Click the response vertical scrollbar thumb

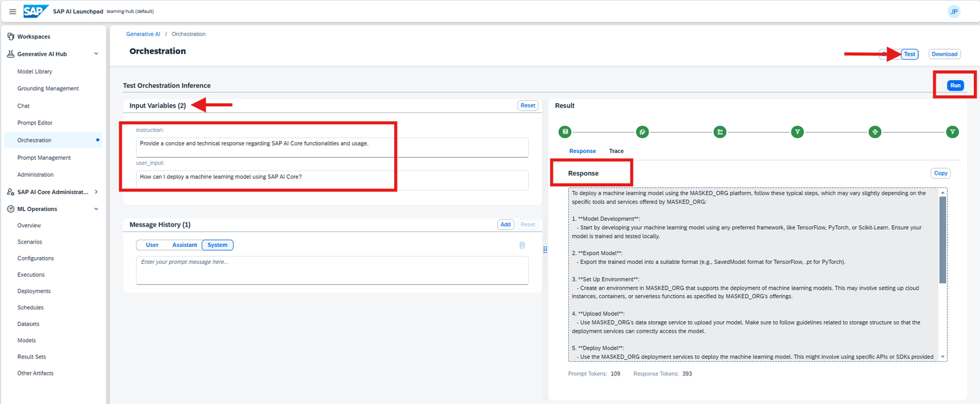point(943,240)
